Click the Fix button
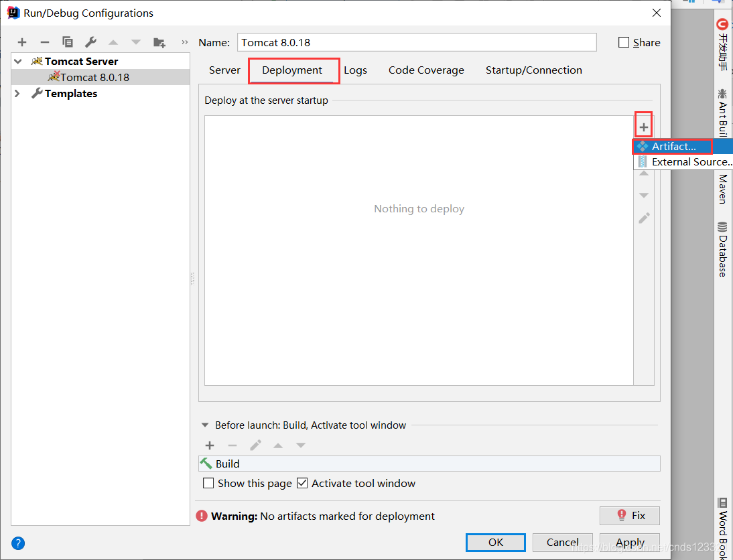The image size is (733, 560). (x=629, y=516)
